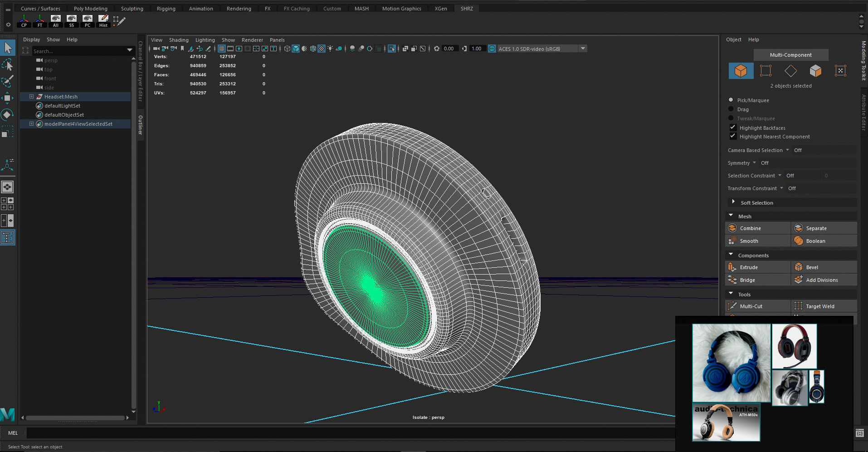Uncheck Highlight Nearest Component checkbox
Viewport: 868px width, 452px height.
click(732, 136)
